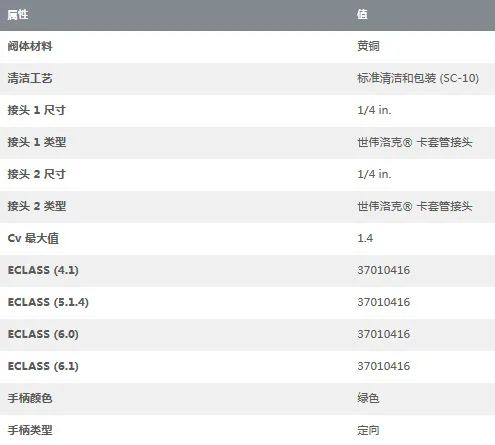
Task: Click the 1.4 Cv value
Action: point(365,238)
